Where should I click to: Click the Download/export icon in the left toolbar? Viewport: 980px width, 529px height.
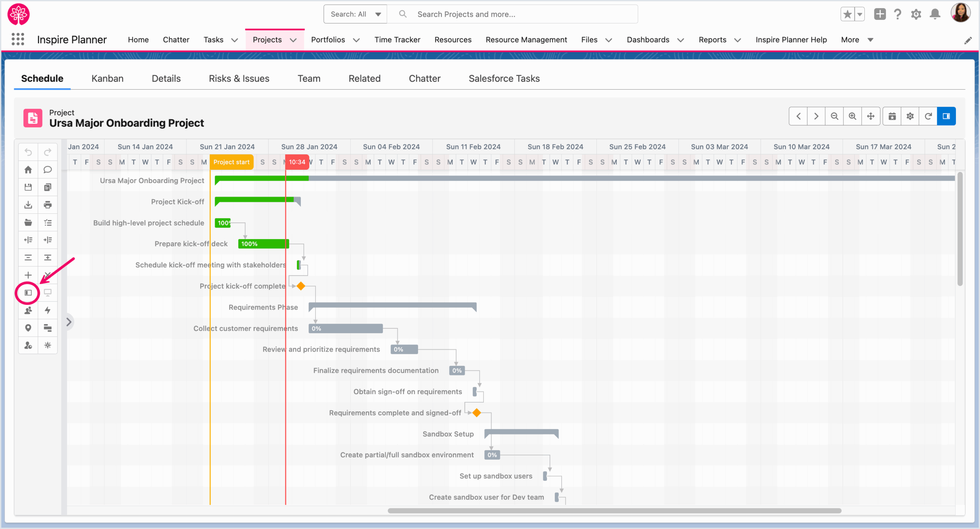click(x=28, y=204)
